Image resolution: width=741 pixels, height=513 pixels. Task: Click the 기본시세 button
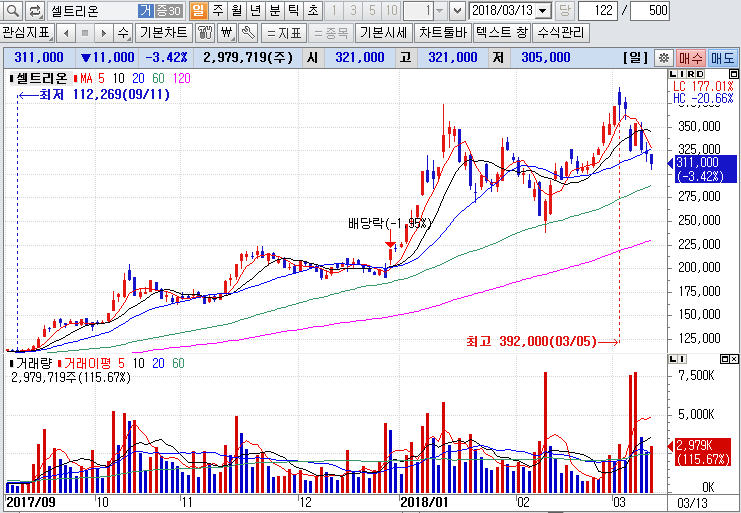384,32
